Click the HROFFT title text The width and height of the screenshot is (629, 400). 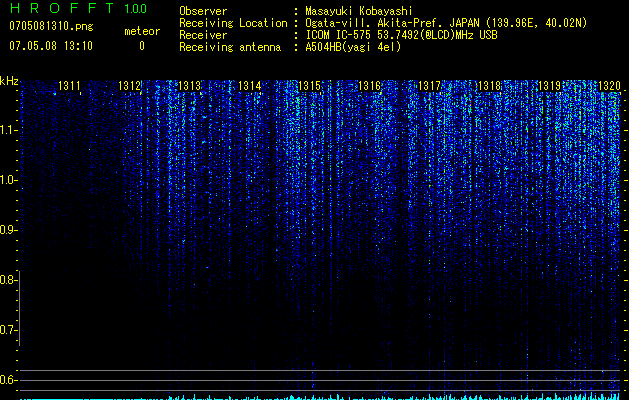(x=61, y=8)
